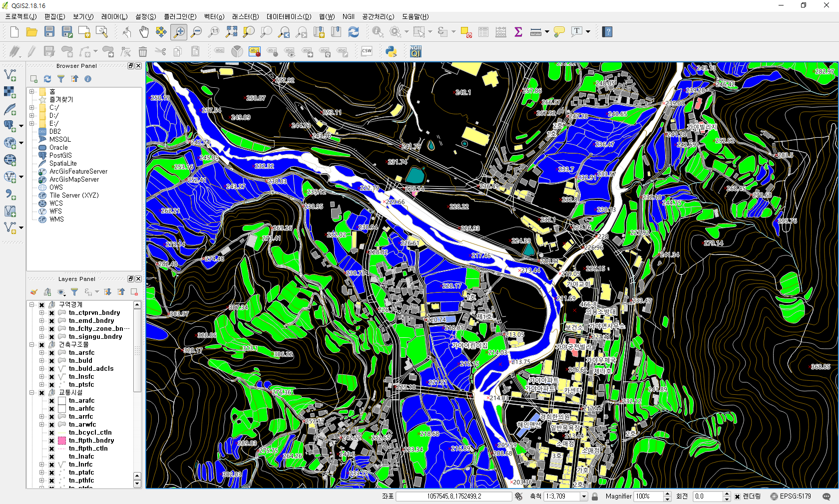Click the Refresh map icon
Viewport: 839px width, 504px height.
coord(354,32)
